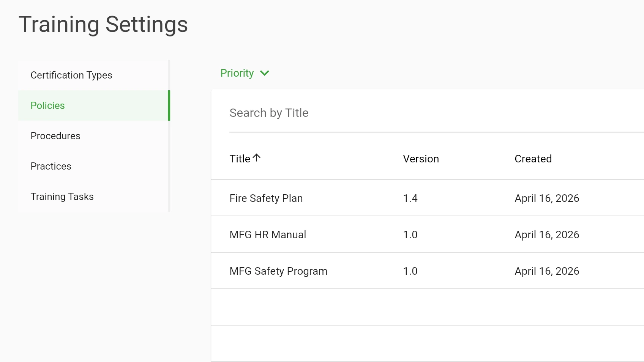This screenshot has width=644, height=362.
Task: Select the MFG Safety Program policy
Action: (x=278, y=271)
